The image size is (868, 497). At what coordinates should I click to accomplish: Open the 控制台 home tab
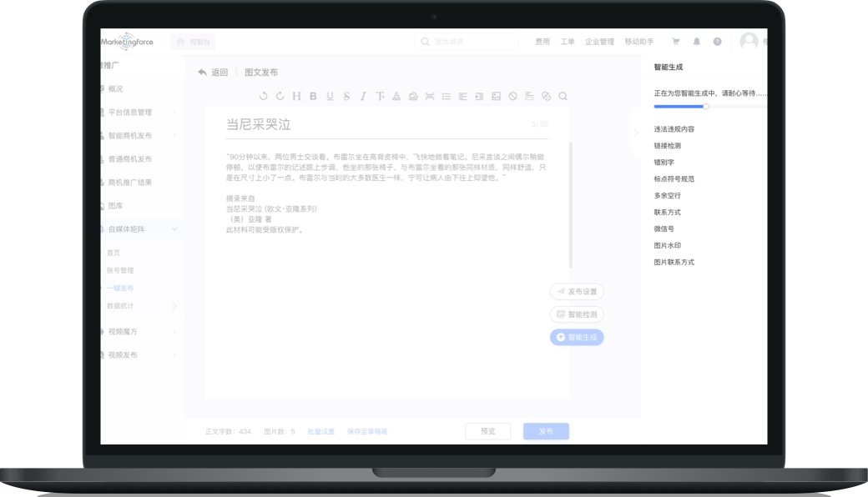193,42
